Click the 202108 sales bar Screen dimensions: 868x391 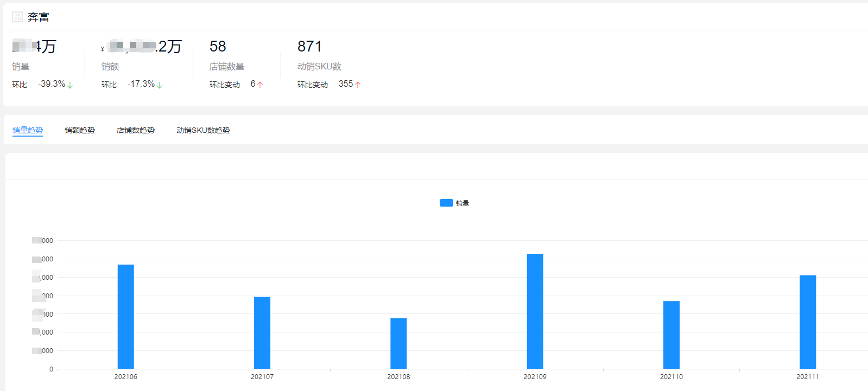(x=398, y=343)
